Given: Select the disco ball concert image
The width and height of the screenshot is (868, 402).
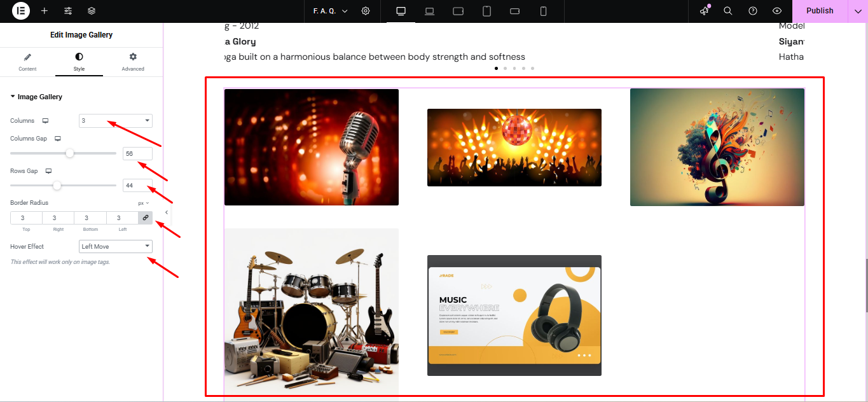Looking at the screenshot, I should (514, 148).
